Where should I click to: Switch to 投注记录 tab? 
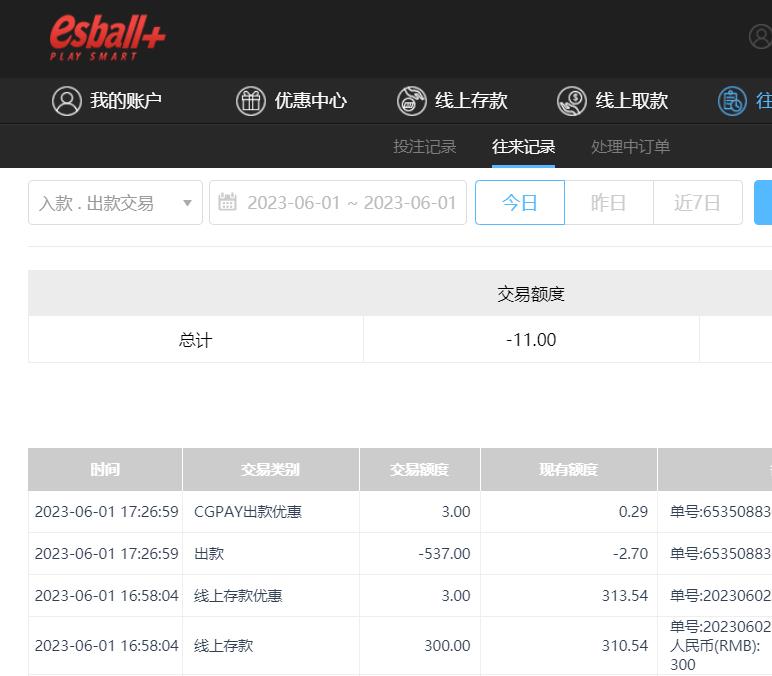click(425, 147)
